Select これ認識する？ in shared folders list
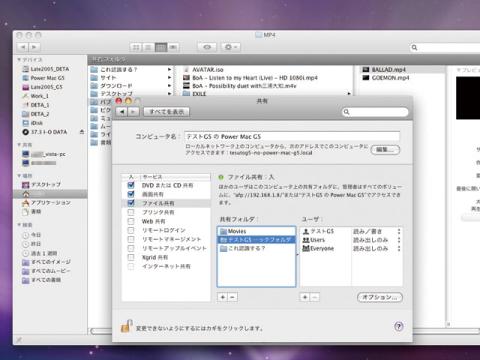480x360 pixels. [x=256, y=249]
